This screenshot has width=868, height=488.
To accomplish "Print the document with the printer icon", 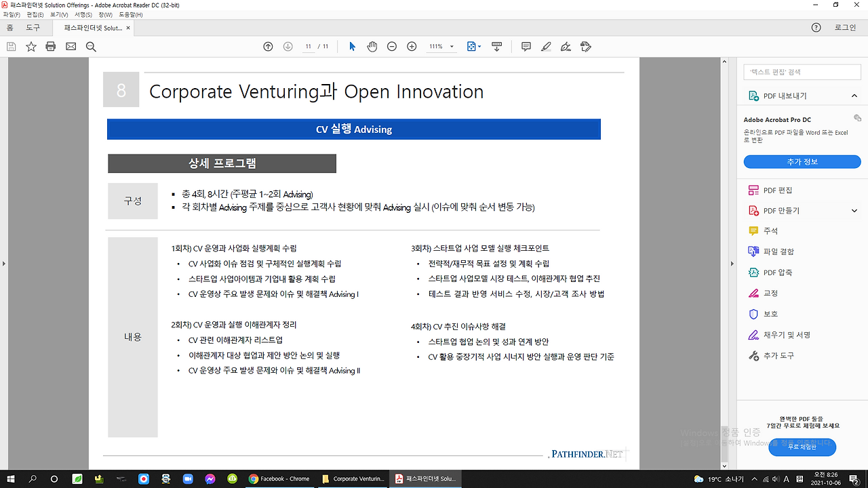I will (50, 47).
